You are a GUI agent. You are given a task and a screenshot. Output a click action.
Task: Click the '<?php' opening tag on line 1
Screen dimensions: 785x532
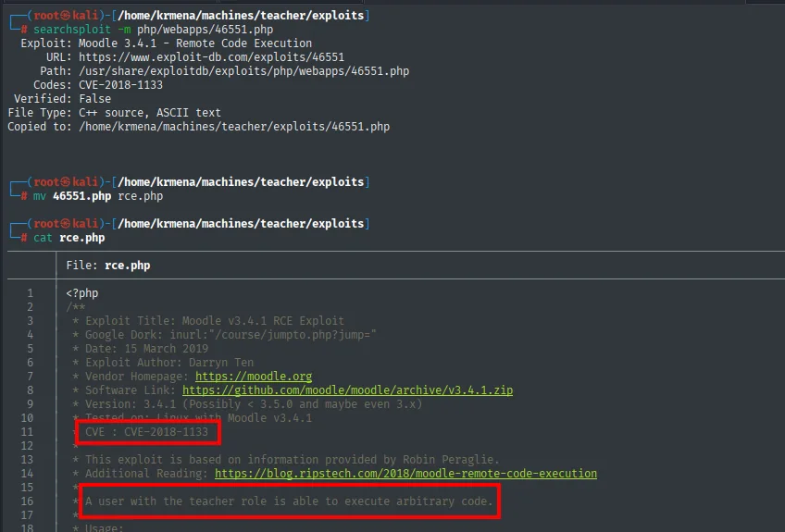82,293
